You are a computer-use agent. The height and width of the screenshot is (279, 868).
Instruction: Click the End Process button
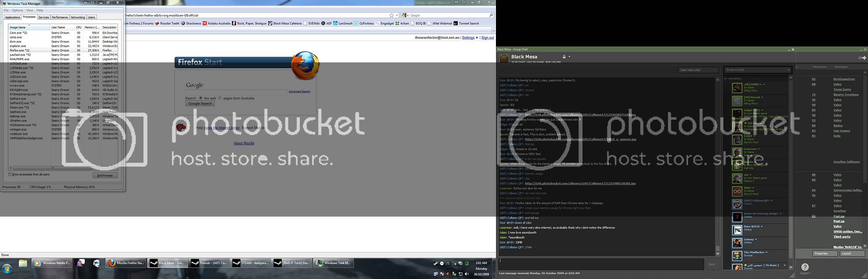[105, 175]
